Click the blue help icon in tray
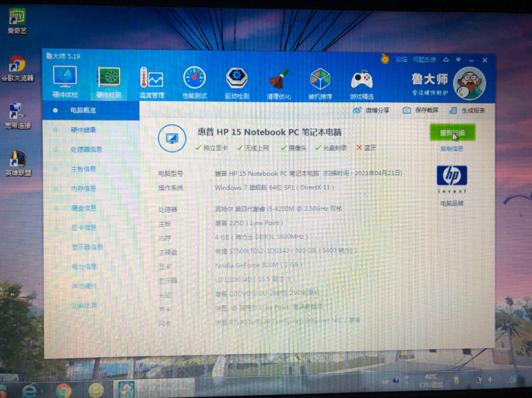 [x=395, y=380]
